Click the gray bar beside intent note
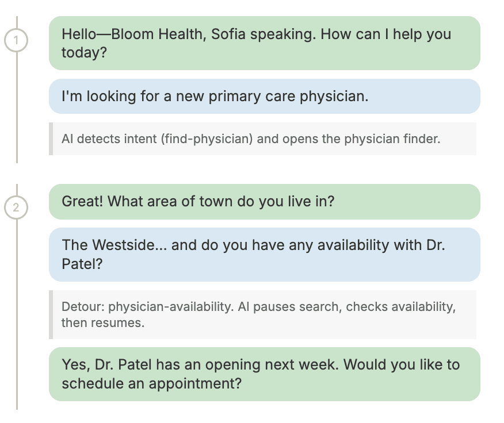 (x=51, y=139)
